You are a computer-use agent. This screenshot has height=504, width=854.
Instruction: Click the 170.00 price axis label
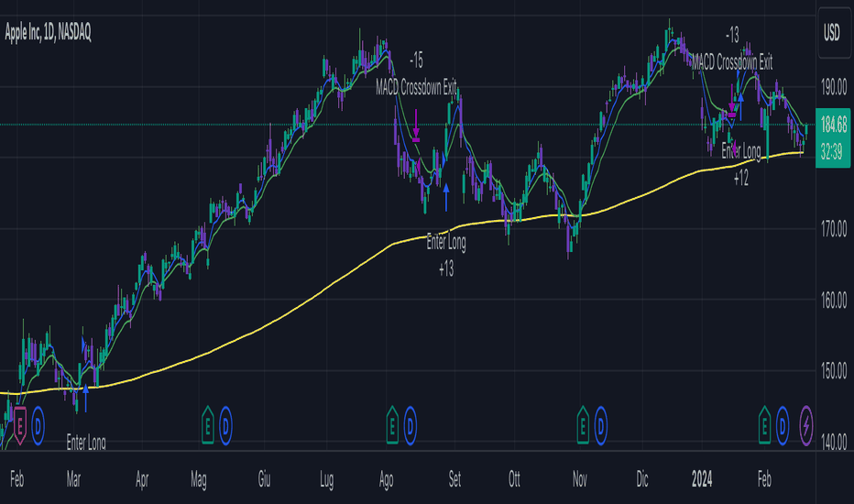(x=834, y=229)
